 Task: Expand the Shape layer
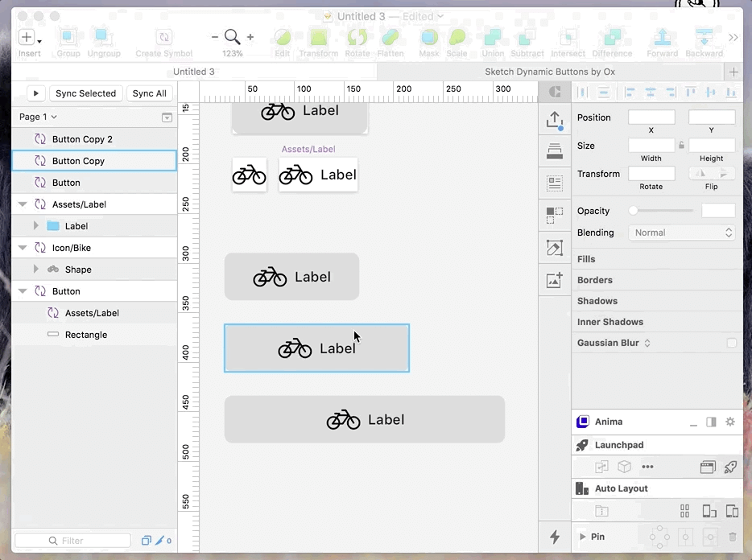coord(35,270)
